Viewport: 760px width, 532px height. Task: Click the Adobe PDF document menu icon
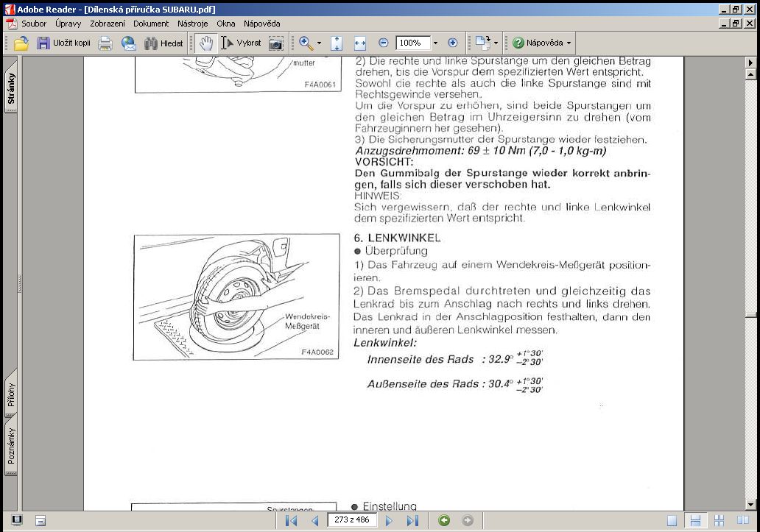click(11, 24)
